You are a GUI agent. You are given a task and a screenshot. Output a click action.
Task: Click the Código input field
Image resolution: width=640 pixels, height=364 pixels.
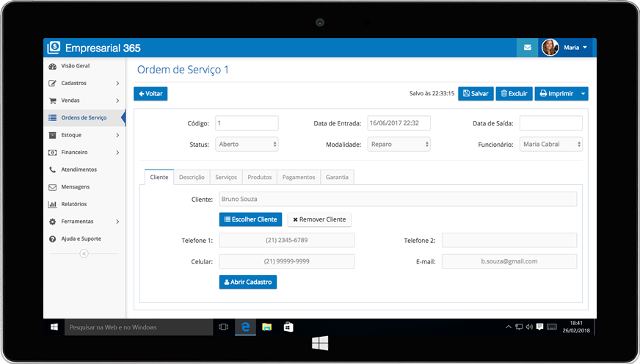(x=247, y=123)
